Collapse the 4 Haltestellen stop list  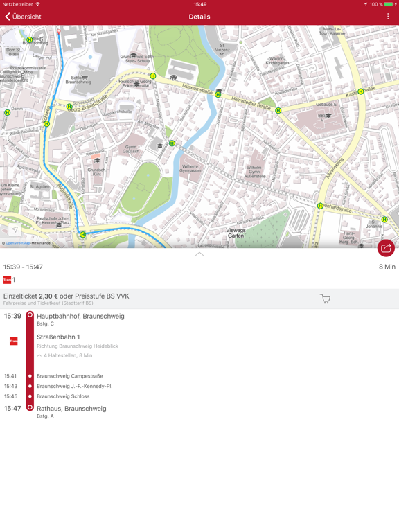point(65,355)
